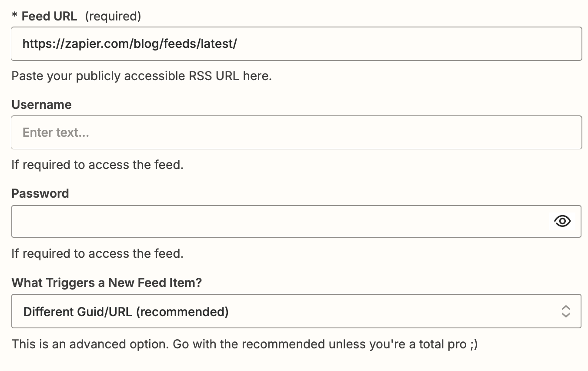The width and height of the screenshot is (588, 371).
Task: Click the zapier.com URL text
Action: point(130,44)
